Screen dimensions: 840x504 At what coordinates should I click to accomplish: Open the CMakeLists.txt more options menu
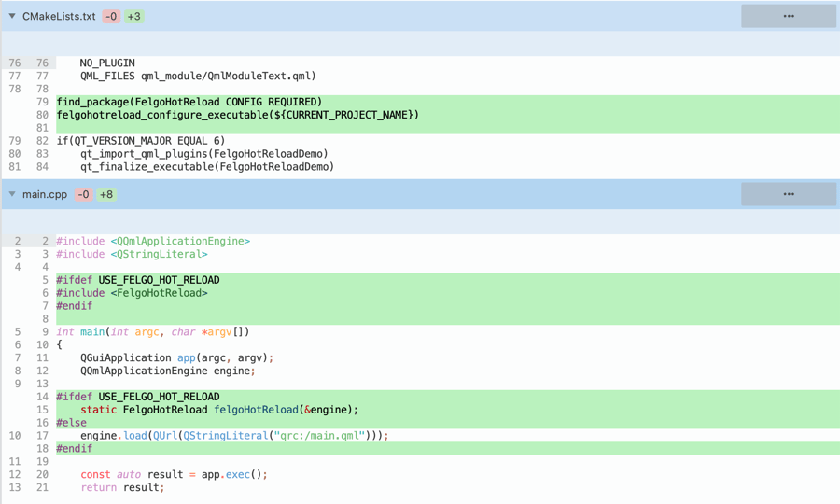point(789,16)
